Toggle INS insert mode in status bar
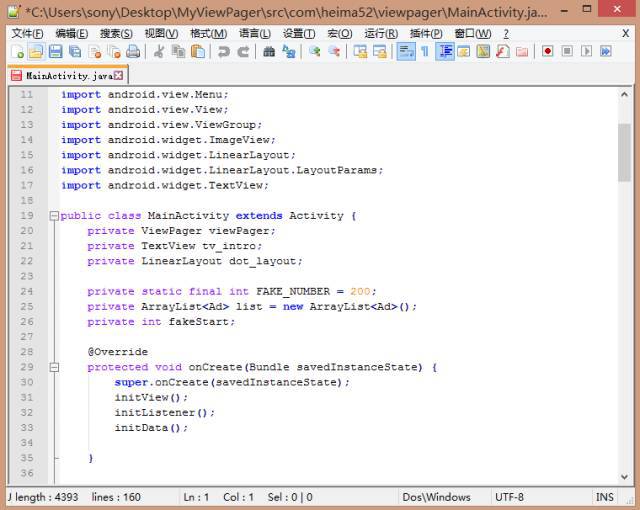This screenshot has width=640, height=510. coord(604,497)
